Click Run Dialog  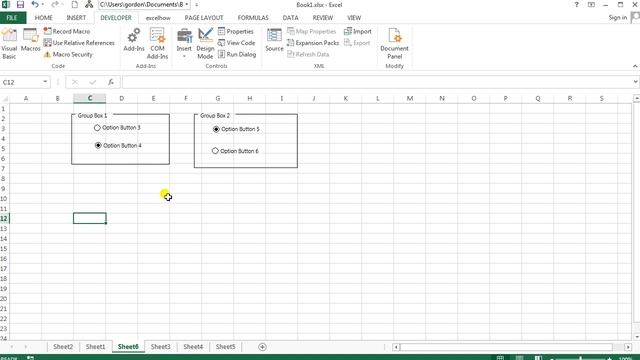(237, 54)
